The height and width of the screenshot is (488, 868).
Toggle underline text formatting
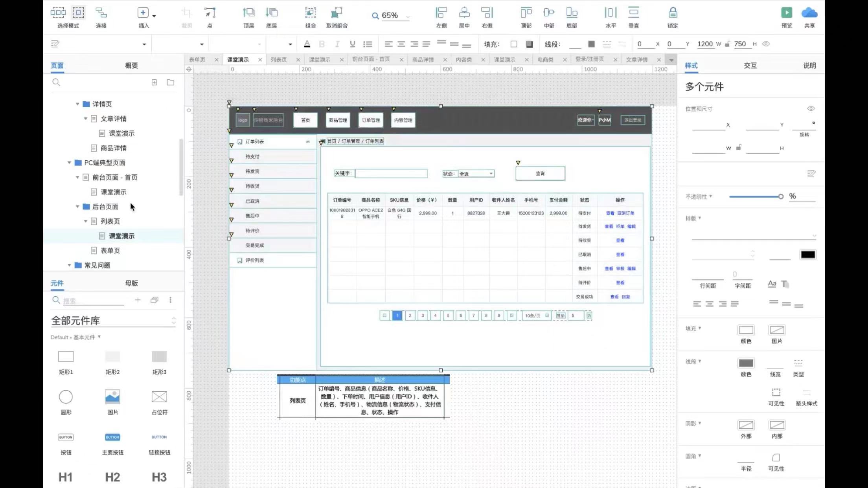click(352, 44)
